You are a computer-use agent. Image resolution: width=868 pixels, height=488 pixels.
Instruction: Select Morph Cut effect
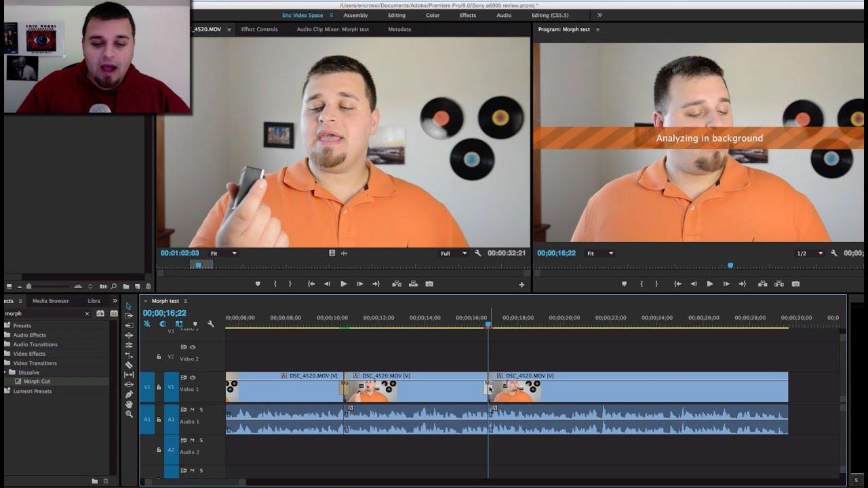(x=37, y=382)
